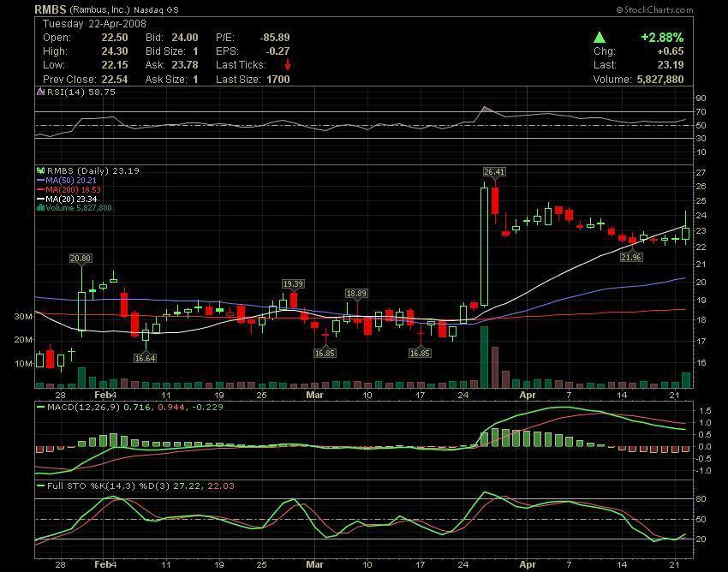Click the MA(20) 23.34 legend entry
The height and width of the screenshot is (572, 728).
pos(67,199)
